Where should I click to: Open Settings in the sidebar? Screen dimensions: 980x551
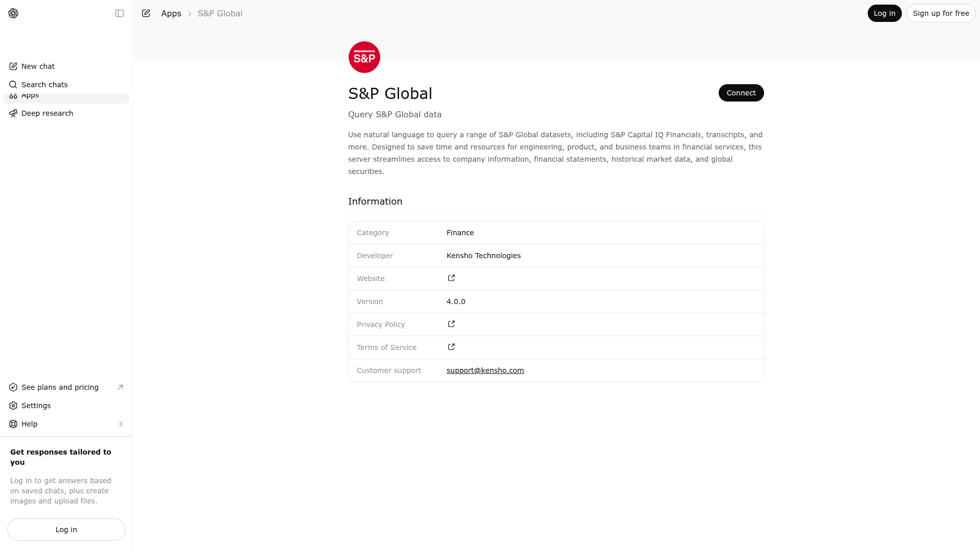[66, 406]
